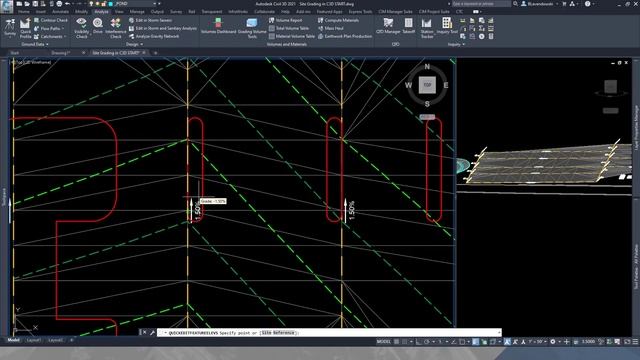The height and width of the screenshot is (360, 640).
Task: Open the Survey tool in the ribbon
Action: [x=10, y=28]
